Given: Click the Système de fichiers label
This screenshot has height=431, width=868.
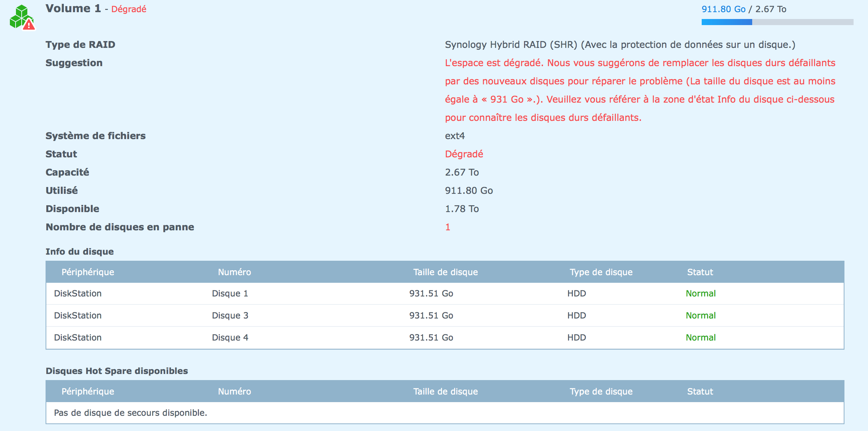Looking at the screenshot, I should (x=96, y=136).
